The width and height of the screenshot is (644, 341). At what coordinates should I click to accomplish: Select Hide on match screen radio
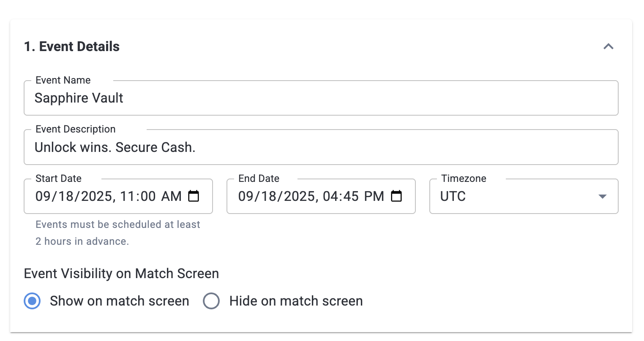point(211,301)
